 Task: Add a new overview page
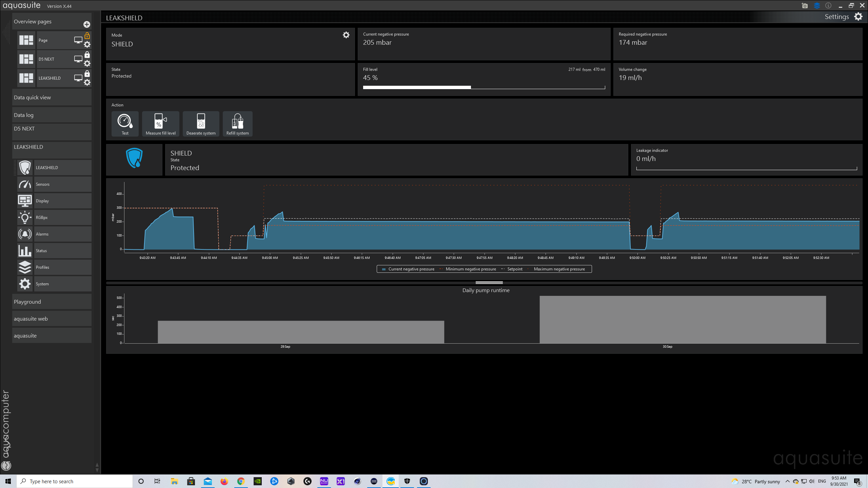pos(87,24)
